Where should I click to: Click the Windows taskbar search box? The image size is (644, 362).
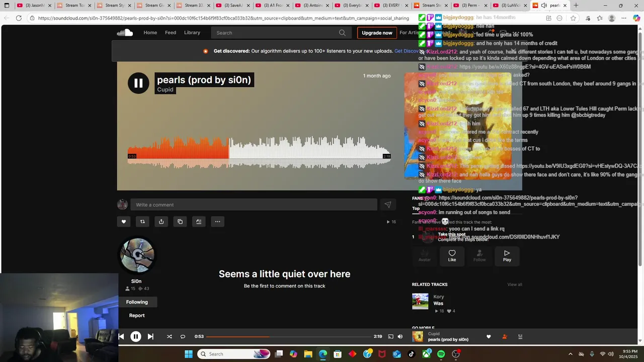pyautogui.click(x=234, y=354)
